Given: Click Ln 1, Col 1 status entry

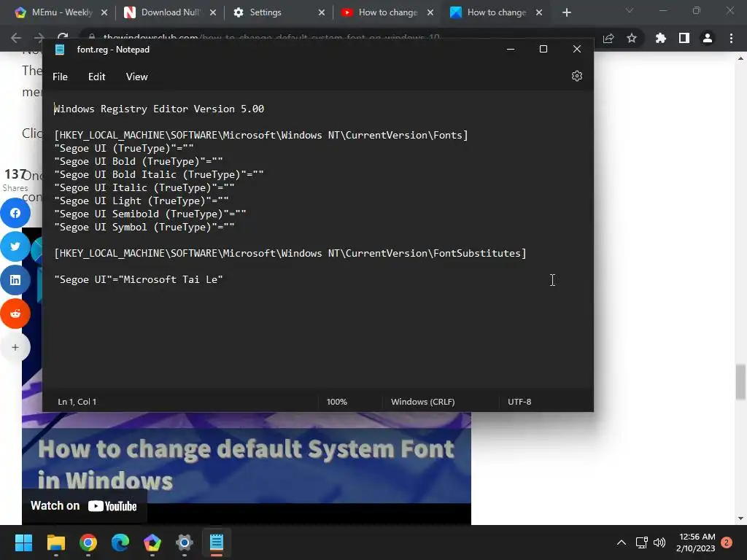Looking at the screenshot, I should click(x=77, y=402).
